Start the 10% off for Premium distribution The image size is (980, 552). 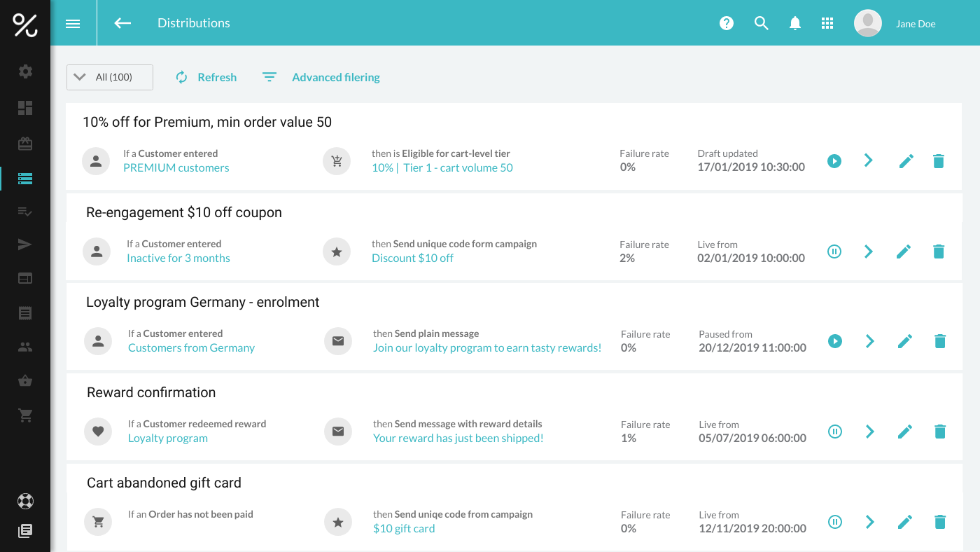point(834,161)
